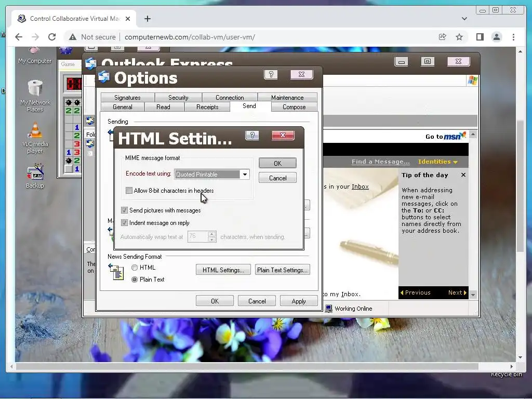Enable Allow 8-bit characters in headers

[129, 191]
